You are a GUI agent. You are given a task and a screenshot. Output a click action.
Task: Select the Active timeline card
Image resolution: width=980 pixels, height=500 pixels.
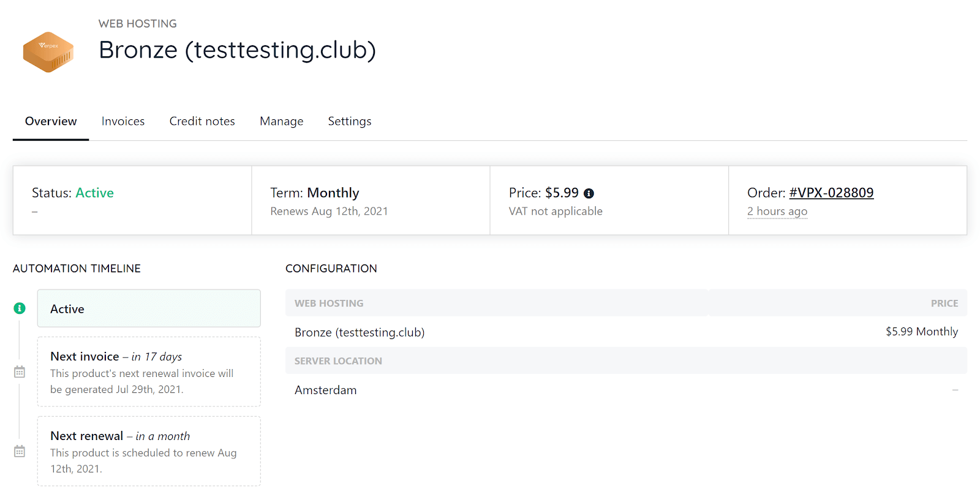coord(149,308)
